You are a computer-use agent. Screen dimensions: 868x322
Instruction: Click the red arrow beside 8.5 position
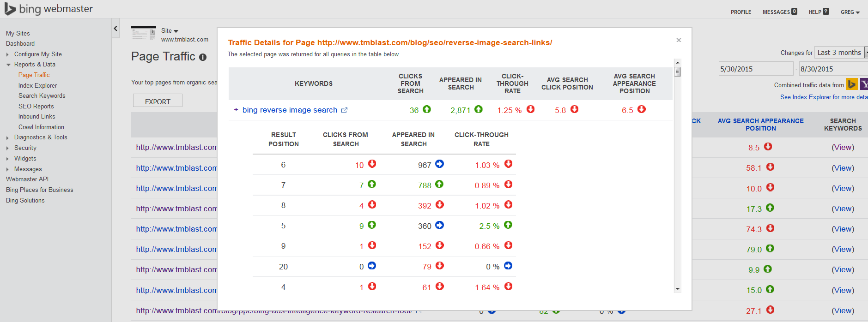point(768,147)
